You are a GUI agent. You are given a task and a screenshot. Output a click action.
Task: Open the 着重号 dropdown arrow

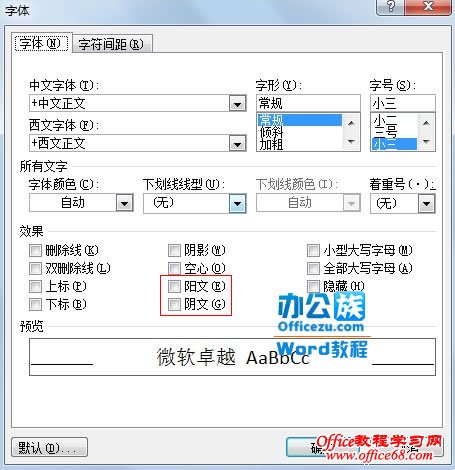[427, 203]
